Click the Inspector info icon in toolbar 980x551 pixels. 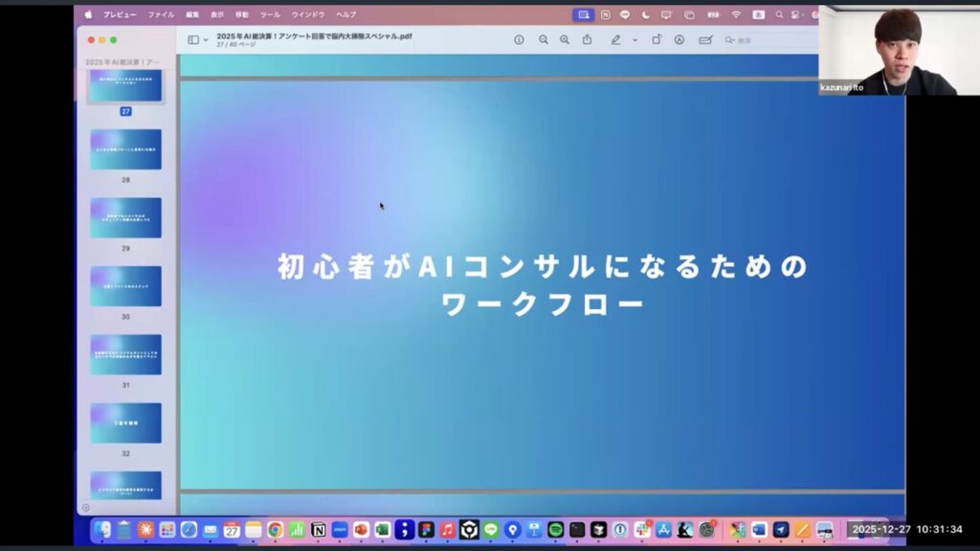pos(519,40)
